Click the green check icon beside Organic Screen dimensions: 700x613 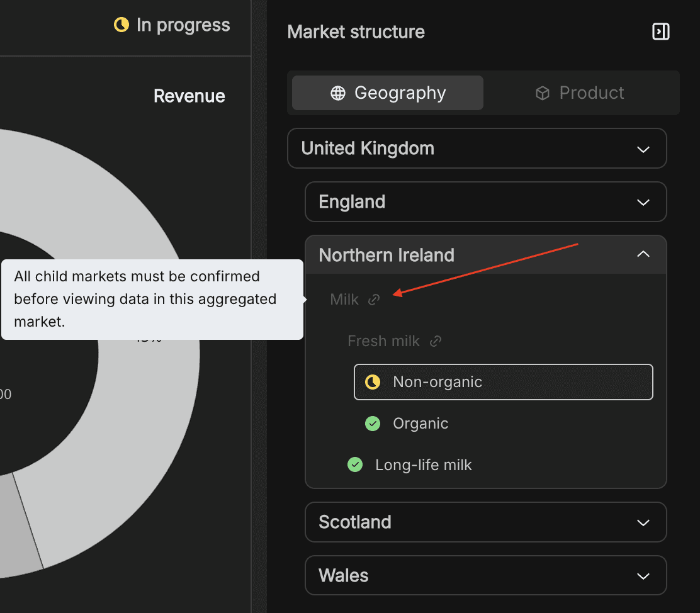(373, 424)
